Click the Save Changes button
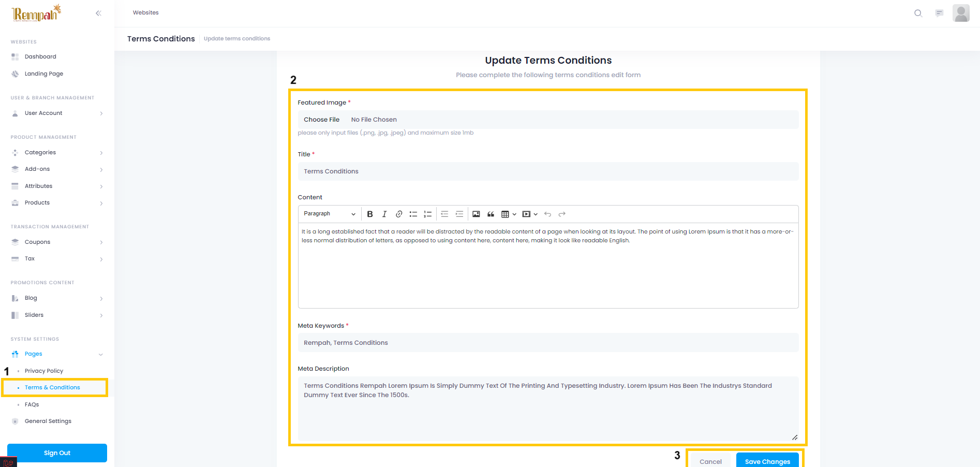The width and height of the screenshot is (980, 467). tap(767, 461)
